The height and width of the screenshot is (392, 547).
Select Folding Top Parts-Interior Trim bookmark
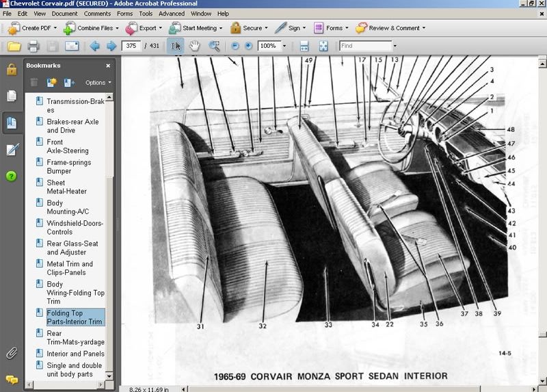75,317
